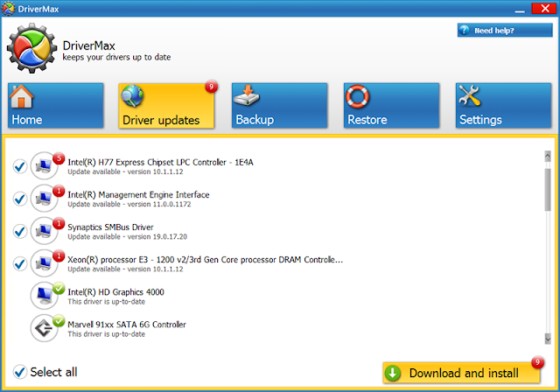Click the Need help? button
This screenshot has height=392, width=560.
505,31
